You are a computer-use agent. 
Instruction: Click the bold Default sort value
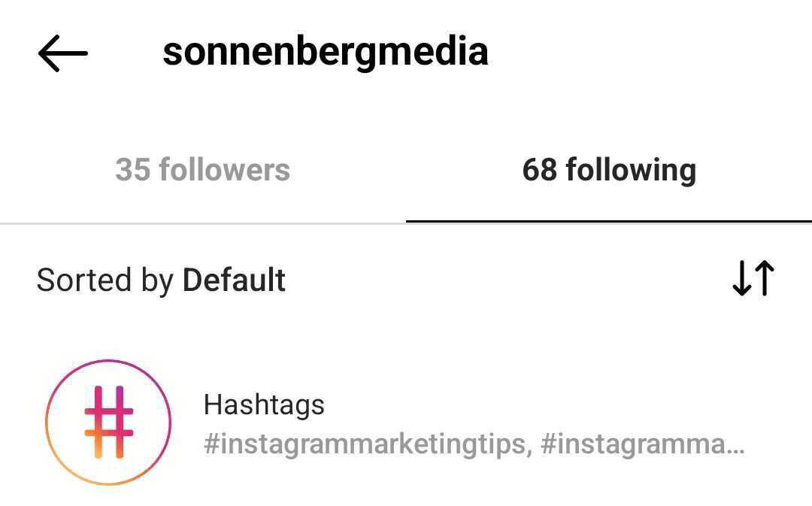(234, 280)
